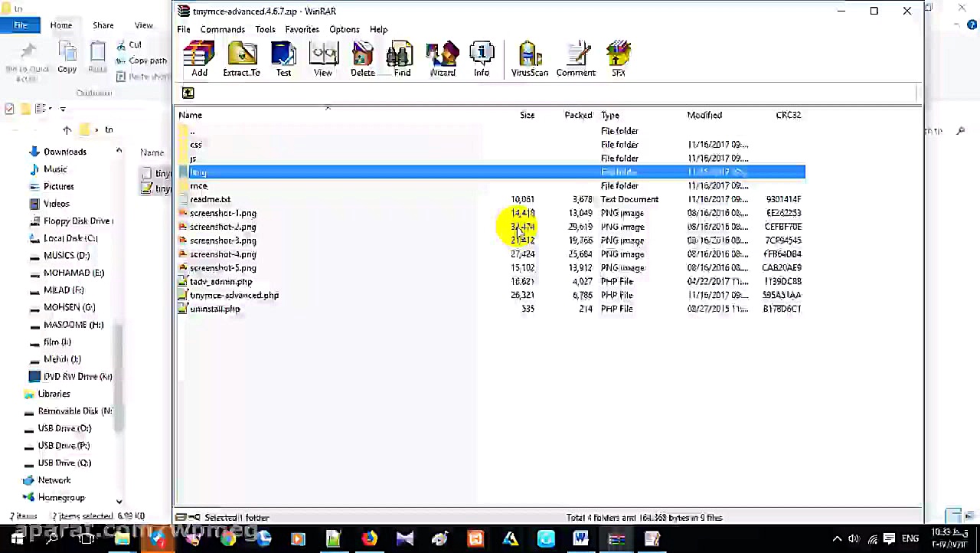Click the Extract To toolbar icon
This screenshot has width=980, height=553.
tap(241, 60)
